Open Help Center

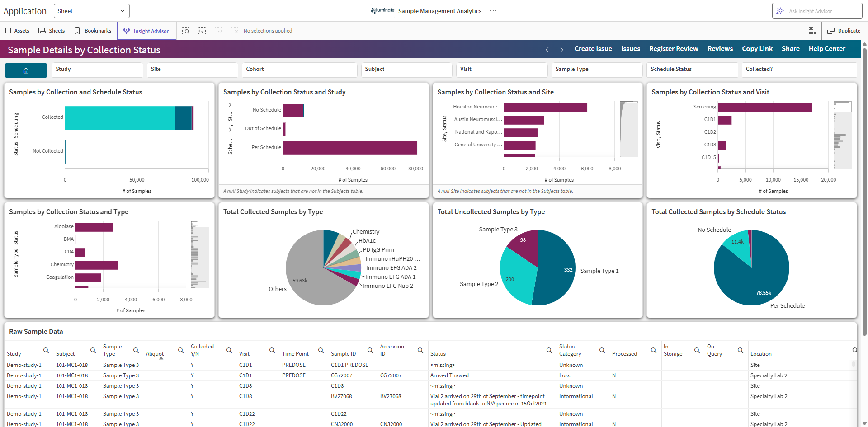827,49
